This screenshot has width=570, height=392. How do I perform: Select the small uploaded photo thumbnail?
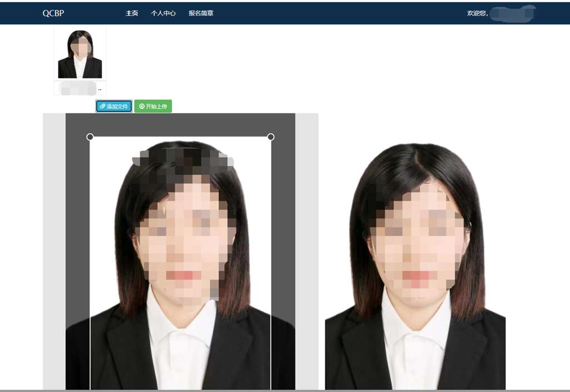coord(80,54)
